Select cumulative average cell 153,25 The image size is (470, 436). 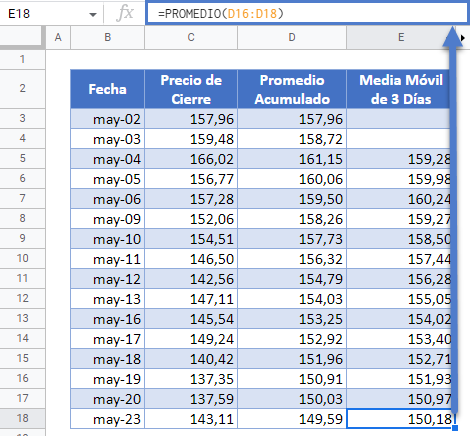[292, 319]
